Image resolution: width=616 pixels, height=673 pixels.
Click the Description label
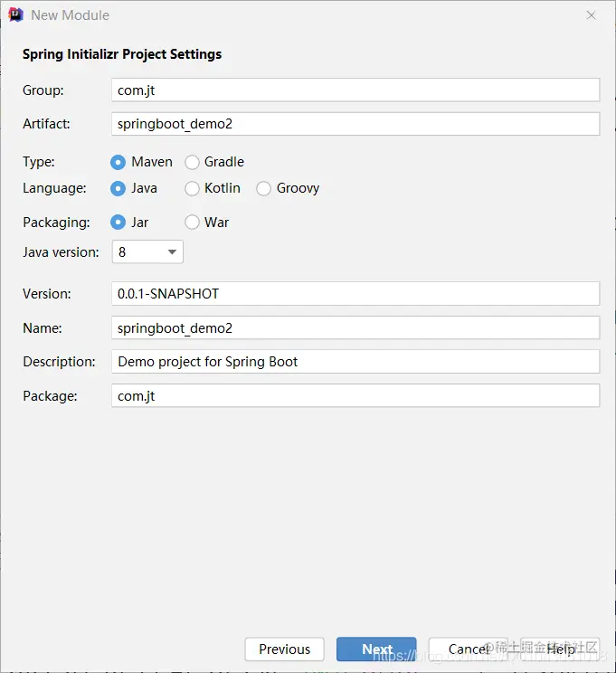(x=59, y=362)
